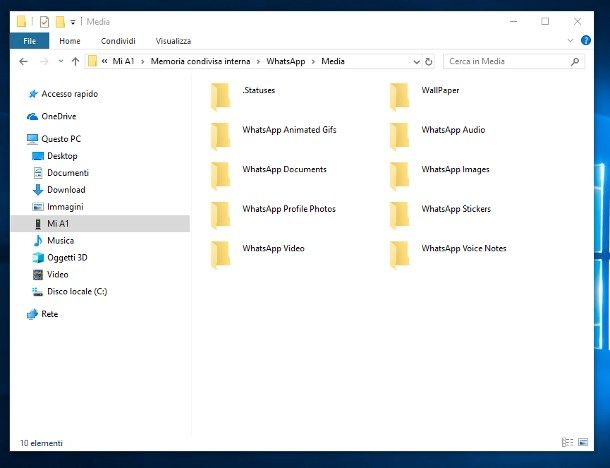Image resolution: width=610 pixels, height=468 pixels.
Task: Expand address path double chevron
Action: point(104,61)
